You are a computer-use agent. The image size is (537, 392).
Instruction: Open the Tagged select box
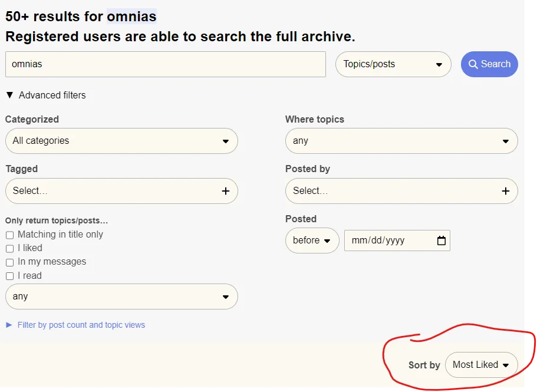(x=121, y=190)
